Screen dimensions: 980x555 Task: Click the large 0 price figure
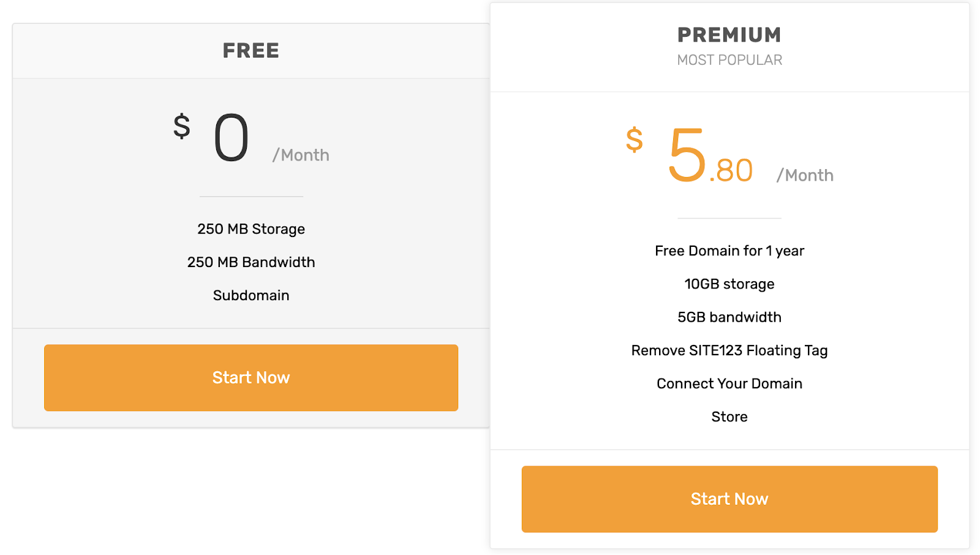[x=232, y=138]
